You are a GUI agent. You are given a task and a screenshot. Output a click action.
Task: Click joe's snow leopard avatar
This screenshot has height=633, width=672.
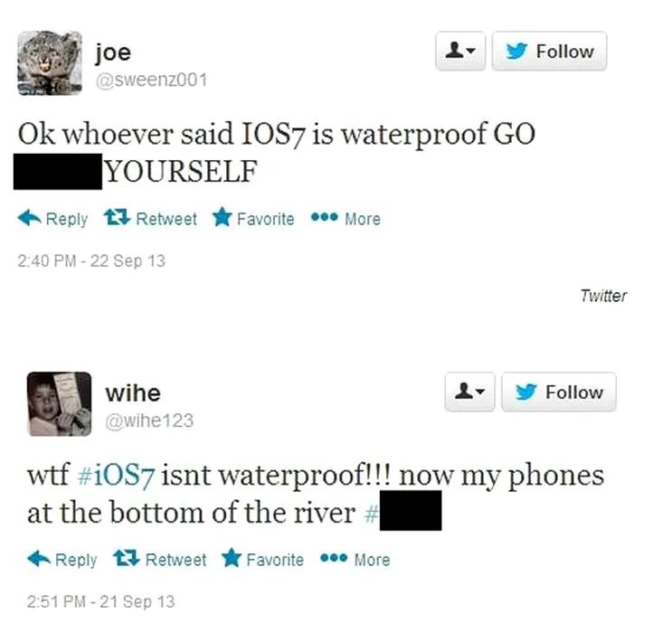[x=50, y=63]
